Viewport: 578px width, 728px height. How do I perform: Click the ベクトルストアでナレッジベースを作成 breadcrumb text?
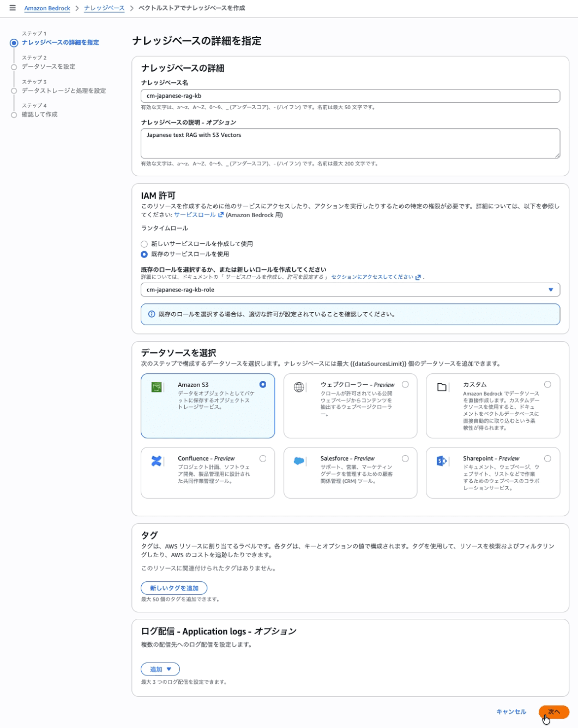[x=191, y=8]
